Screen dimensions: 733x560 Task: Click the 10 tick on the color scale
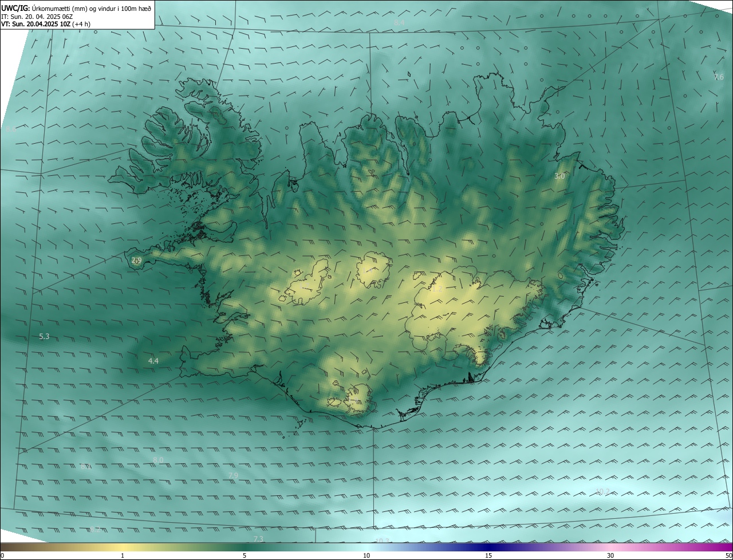pyautogui.click(x=366, y=555)
